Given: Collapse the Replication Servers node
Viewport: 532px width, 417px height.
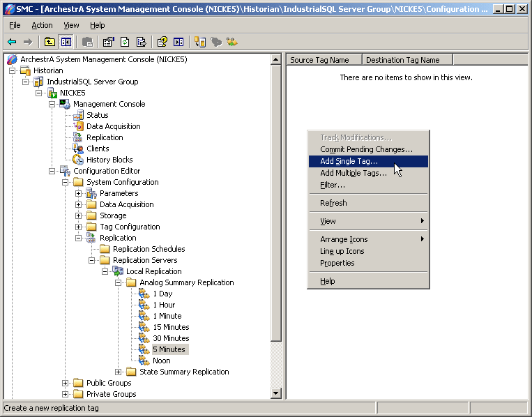Looking at the screenshot, I should click(x=91, y=260).
